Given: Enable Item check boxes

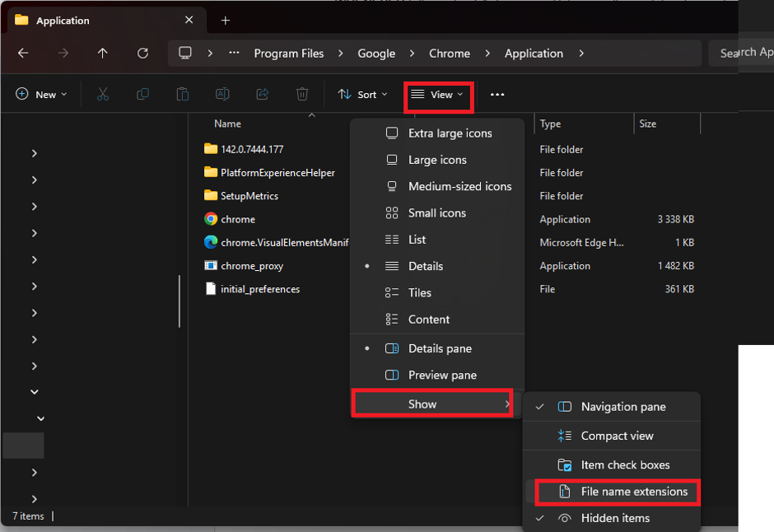Looking at the screenshot, I should [x=612, y=465].
